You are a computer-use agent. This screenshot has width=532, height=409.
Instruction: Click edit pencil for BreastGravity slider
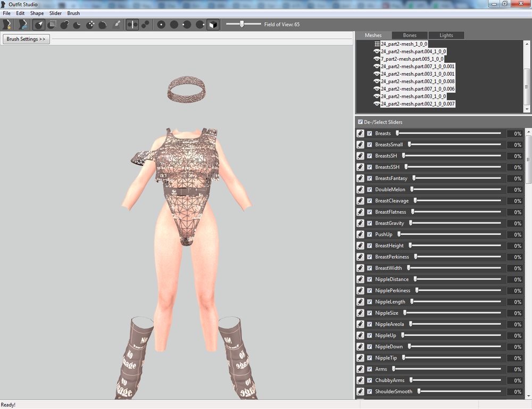coord(360,223)
